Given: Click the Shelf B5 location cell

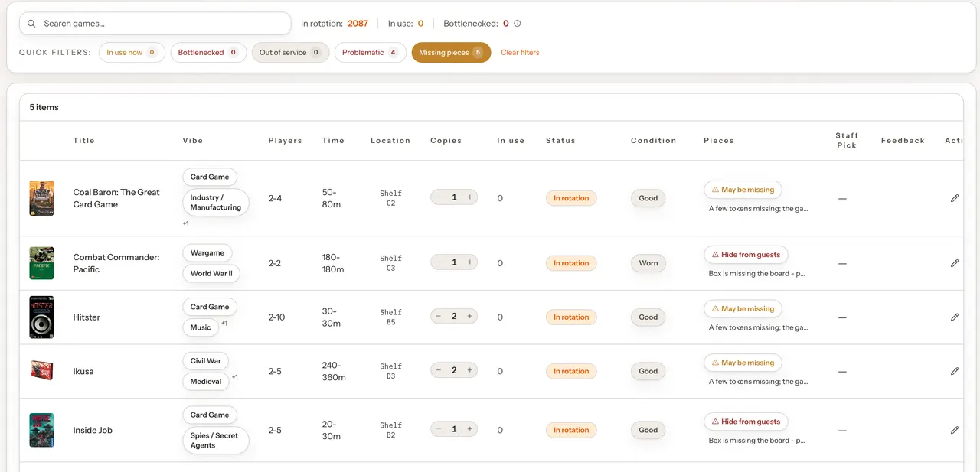Looking at the screenshot, I should point(390,317).
